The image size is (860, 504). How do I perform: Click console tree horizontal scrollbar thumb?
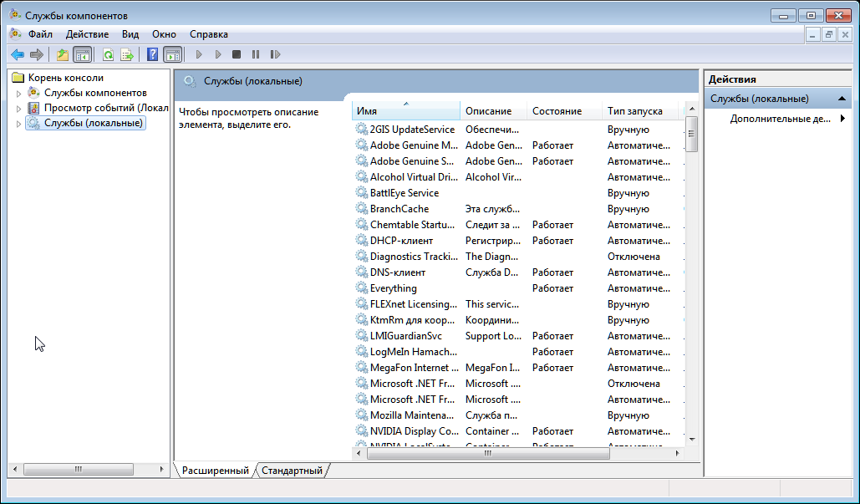[x=79, y=470]
